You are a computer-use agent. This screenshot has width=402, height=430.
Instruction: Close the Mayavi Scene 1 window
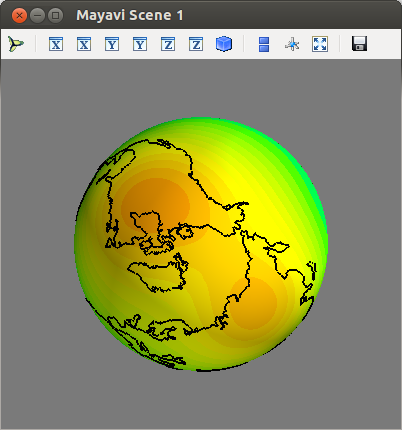(19, 16)
